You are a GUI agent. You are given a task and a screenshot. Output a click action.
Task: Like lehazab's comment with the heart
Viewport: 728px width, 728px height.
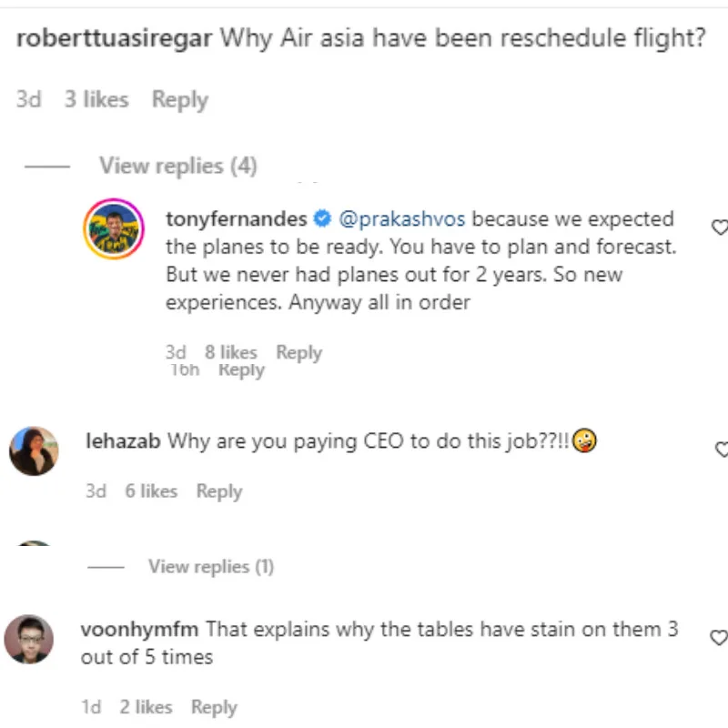coord(721,449)
